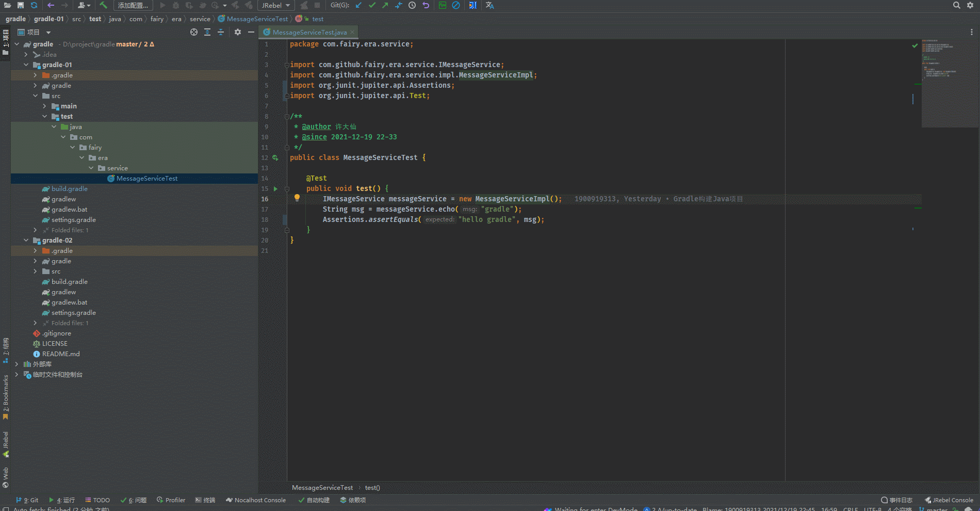The width and height of the screenshot is (980, 511).
Task: Open Search Everywhere magnifier icon
Action: pyautogui.click(x=956, y=5)
